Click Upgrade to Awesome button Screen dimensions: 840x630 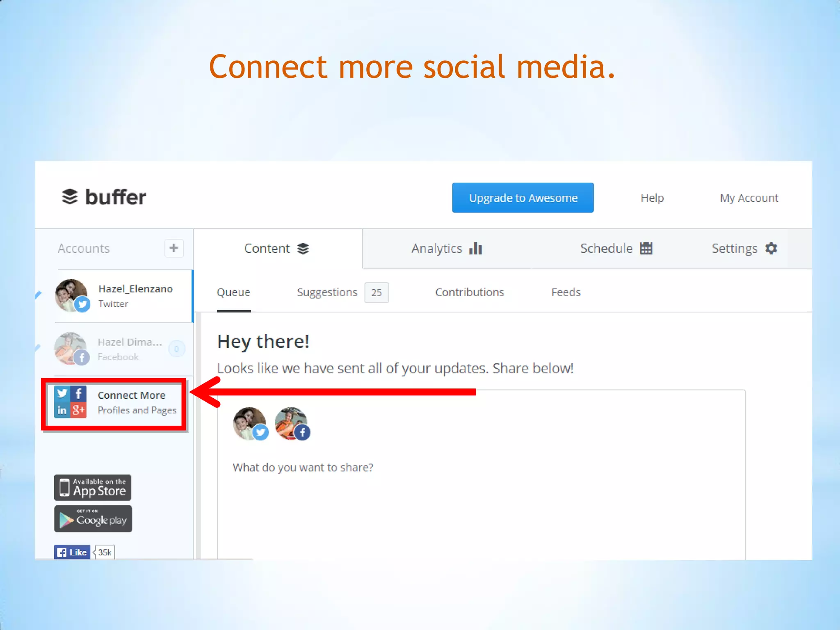523,198
